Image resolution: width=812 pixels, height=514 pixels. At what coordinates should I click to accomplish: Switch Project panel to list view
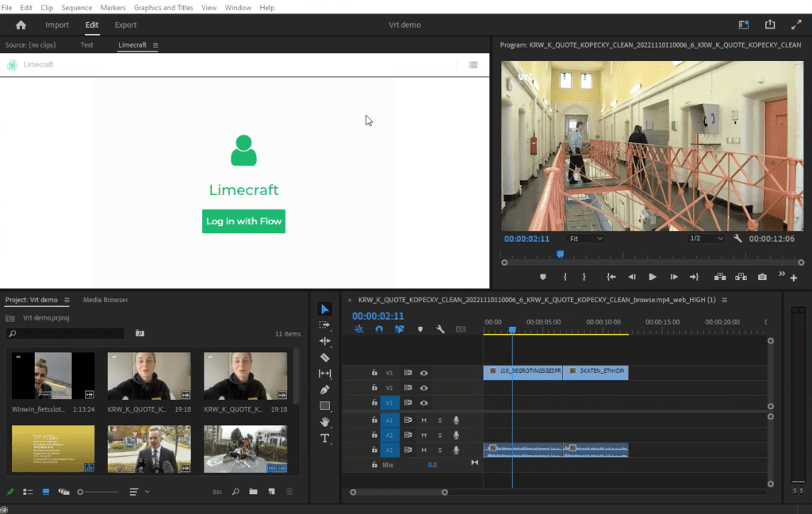coord(28,492)
